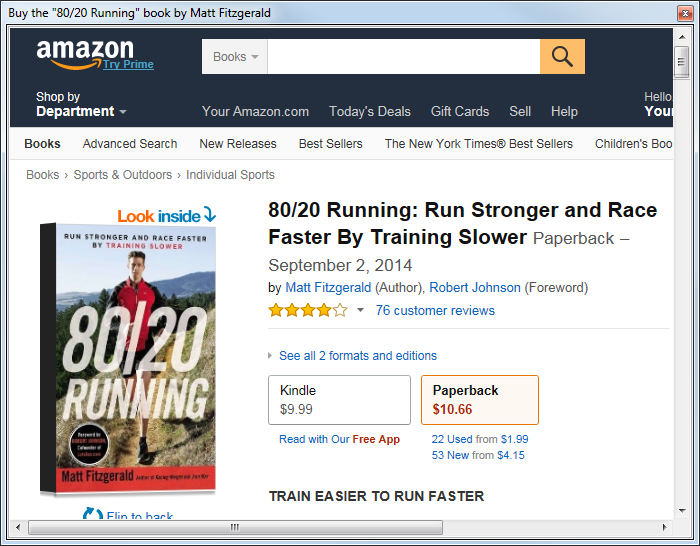The width and height of the screenshot is (700, 546).
Task: Open the 76 customer reviews link
Action: pos(435,311)
